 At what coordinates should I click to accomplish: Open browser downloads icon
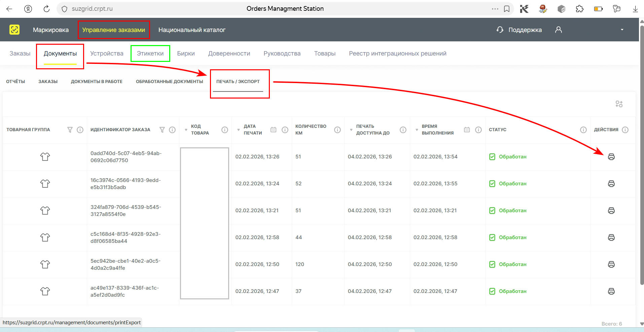coord(635,9)
